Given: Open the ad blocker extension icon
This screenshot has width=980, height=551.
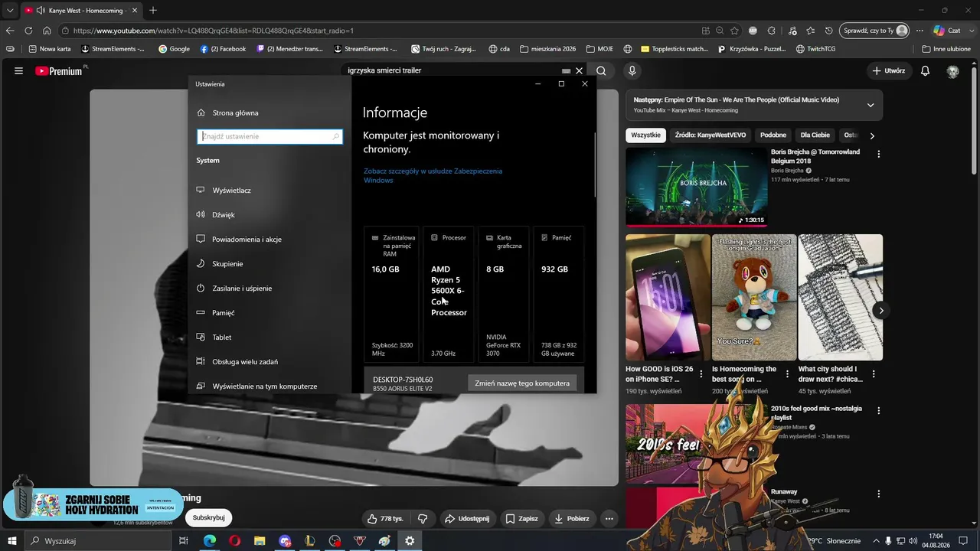Looking at the screenshot, I should point(753,31).
